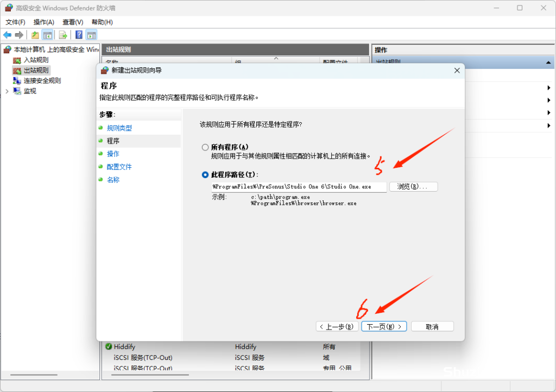Click the 下一页(N) next button
This screenshot has height=392, width=556.
click(x=384, y=326)
